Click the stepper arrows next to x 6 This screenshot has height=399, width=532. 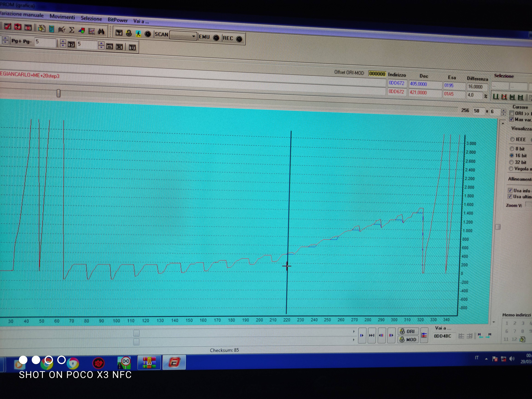point(503,112)
